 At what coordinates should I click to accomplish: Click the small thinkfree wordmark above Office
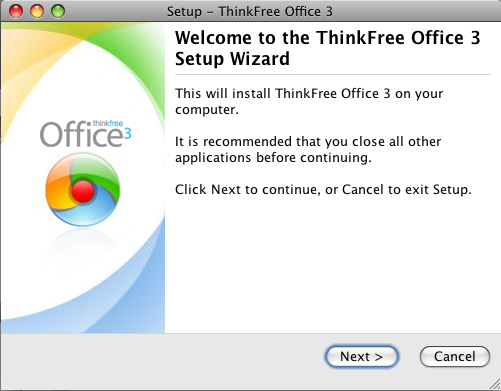coord(108,123)
